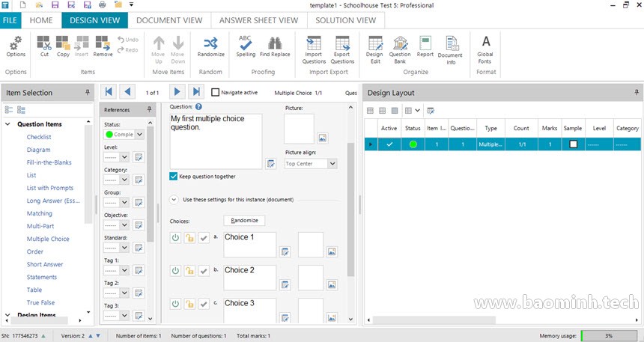Switch to the ANSWER SHEET VIEW tab
Image resolution: width=644 pixels, height=342 pixels.
[x=259, y=20]
